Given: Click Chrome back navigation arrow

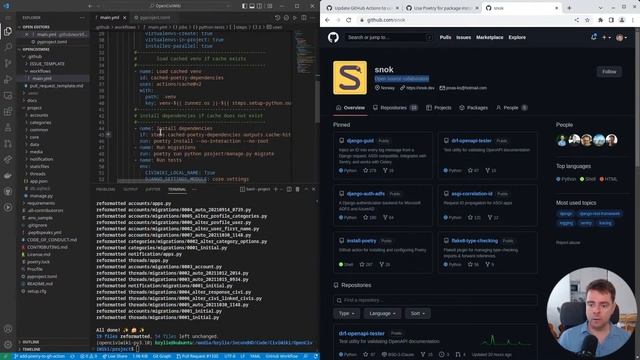Looking at the screenshot, I should pyautogui.click(x=327, y=20).
